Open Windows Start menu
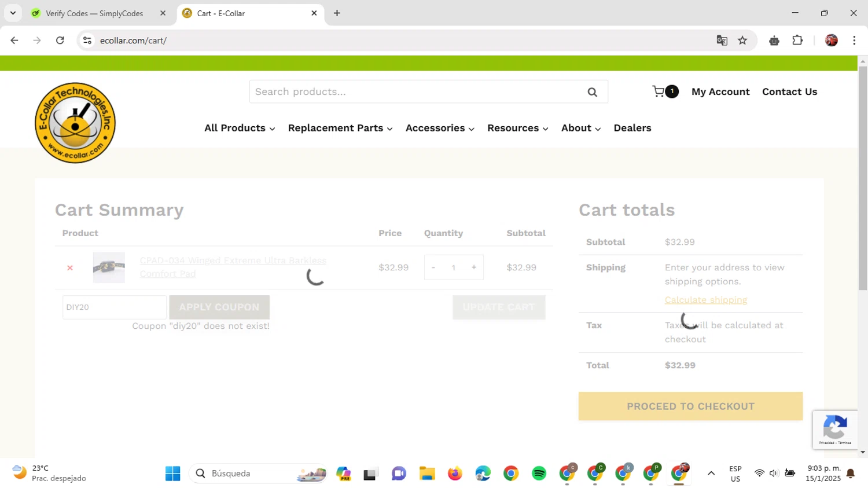Image resolution: width=868 pixels, height=488 pixels. pos(172,474)
